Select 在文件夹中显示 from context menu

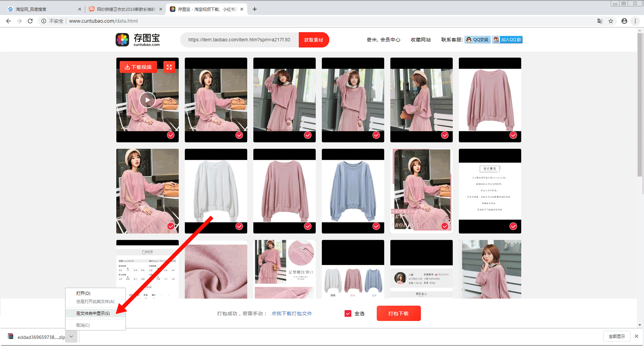pyautogui.click(x=93, y=313)
